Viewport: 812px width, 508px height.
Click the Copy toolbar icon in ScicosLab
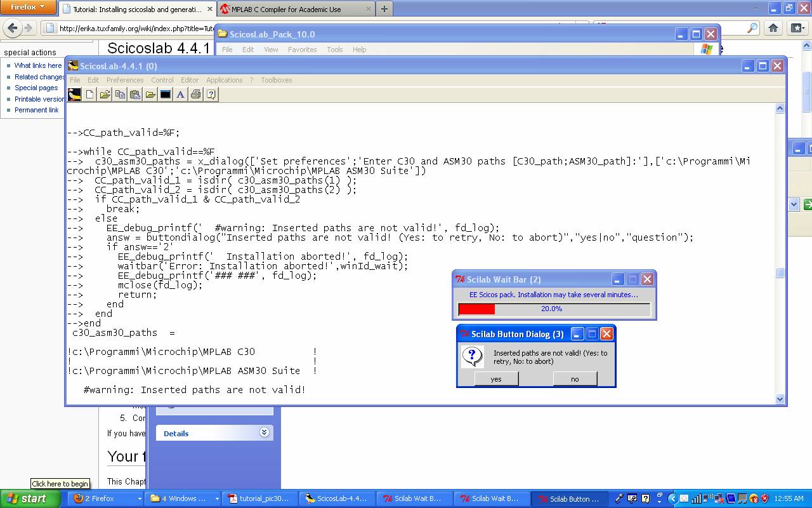120,95
